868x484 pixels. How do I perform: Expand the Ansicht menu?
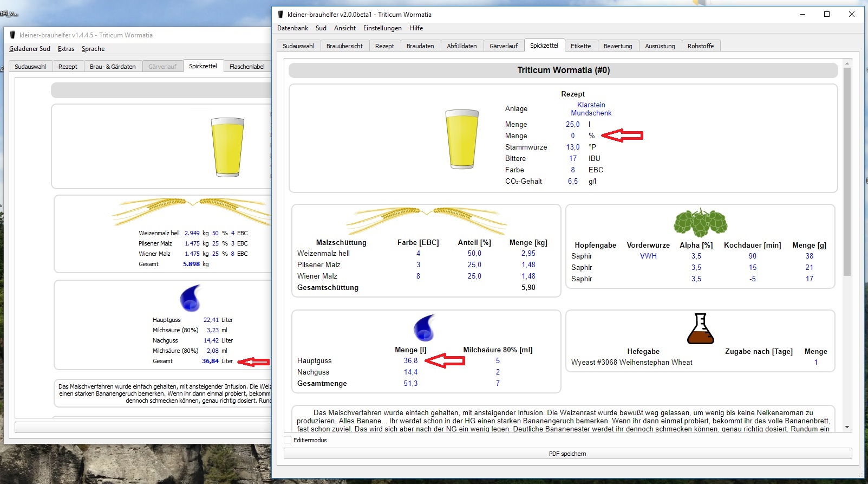pyautogui.click(x=345, y=28)
